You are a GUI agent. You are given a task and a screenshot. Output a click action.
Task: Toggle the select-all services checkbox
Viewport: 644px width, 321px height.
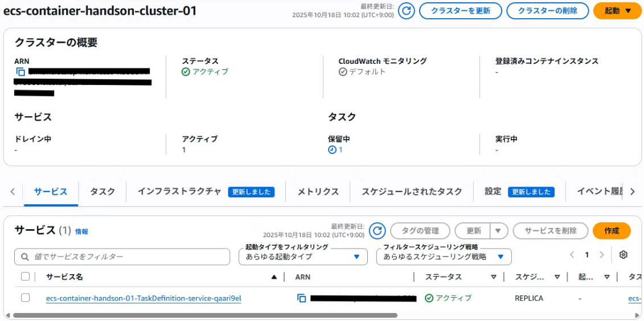tap(26, 277)
